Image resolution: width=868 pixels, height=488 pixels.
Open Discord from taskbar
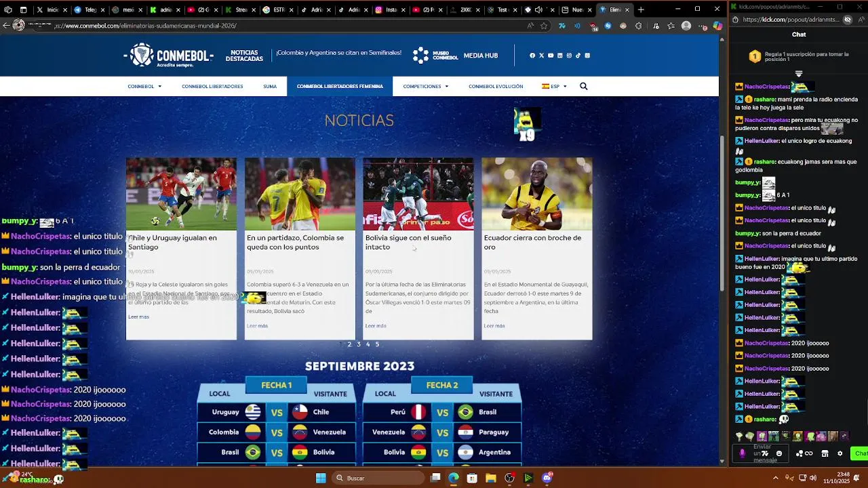click(547, 478)
